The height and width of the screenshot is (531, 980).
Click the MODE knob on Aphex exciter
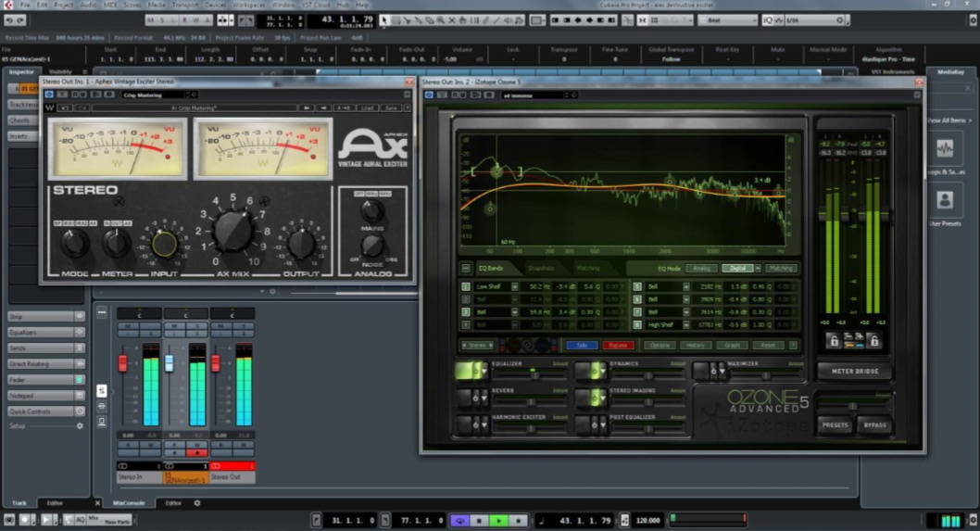click(74, 243)
